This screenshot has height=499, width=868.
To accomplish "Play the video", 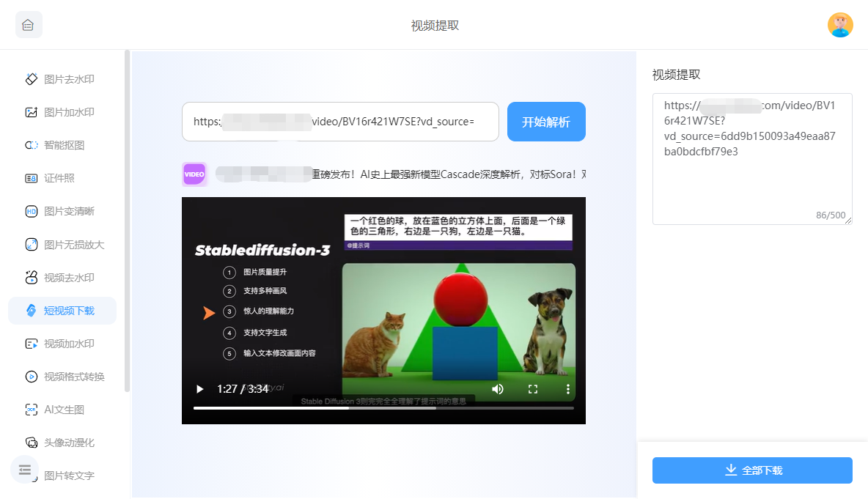I will 200,389.
